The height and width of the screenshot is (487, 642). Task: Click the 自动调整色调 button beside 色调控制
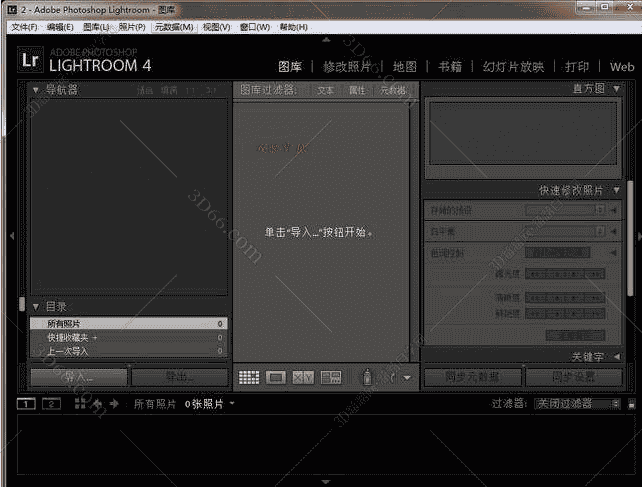(x=557, y=253)
